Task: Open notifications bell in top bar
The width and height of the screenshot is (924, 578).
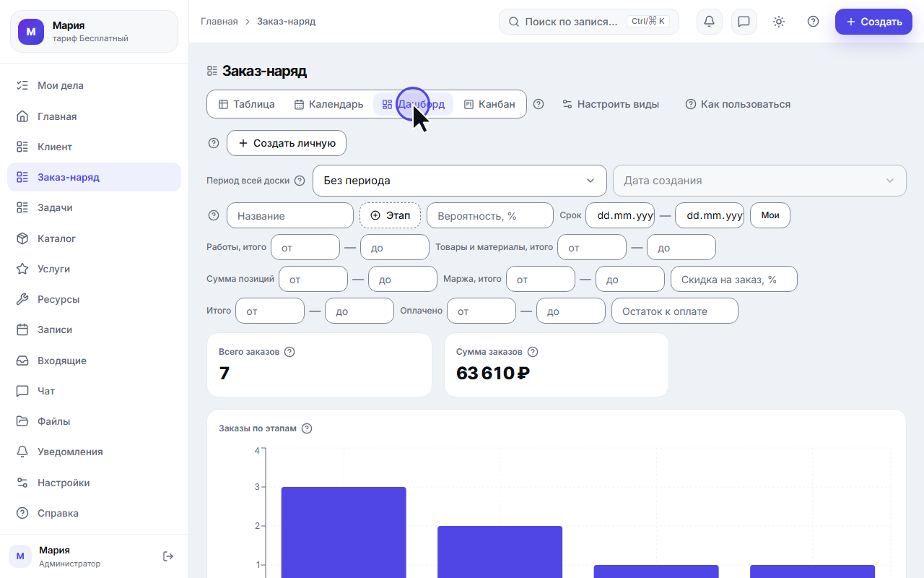Action: pos(710,22)
